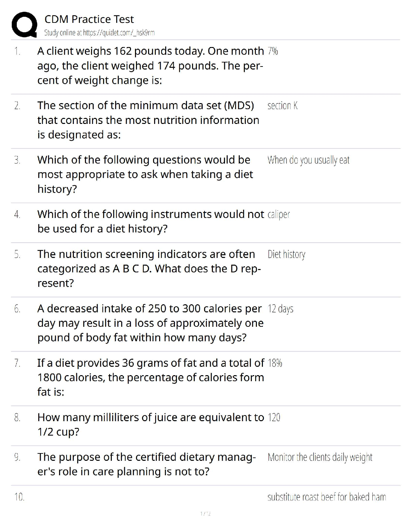Click 'substitute roast beef for baked ham' answer
Viewport: 411px width, 532px height.
(327, 497)
